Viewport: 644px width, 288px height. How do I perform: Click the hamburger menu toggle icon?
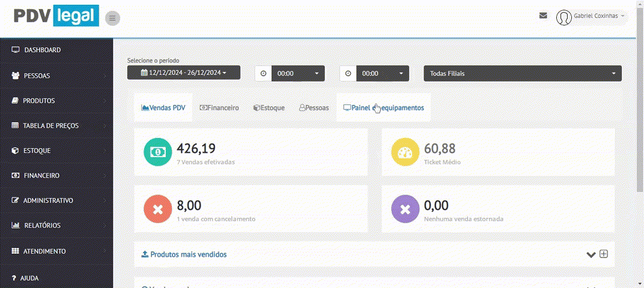112,19
